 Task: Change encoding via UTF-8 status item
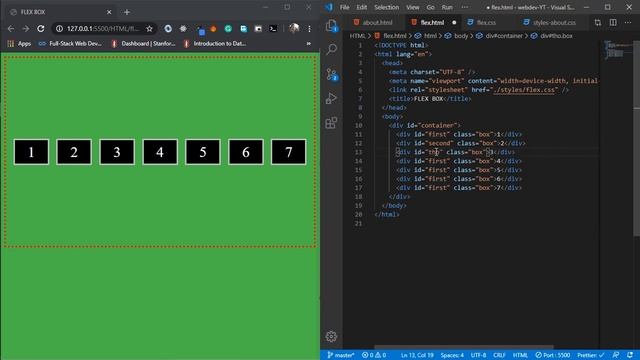[x=478, y=355]
